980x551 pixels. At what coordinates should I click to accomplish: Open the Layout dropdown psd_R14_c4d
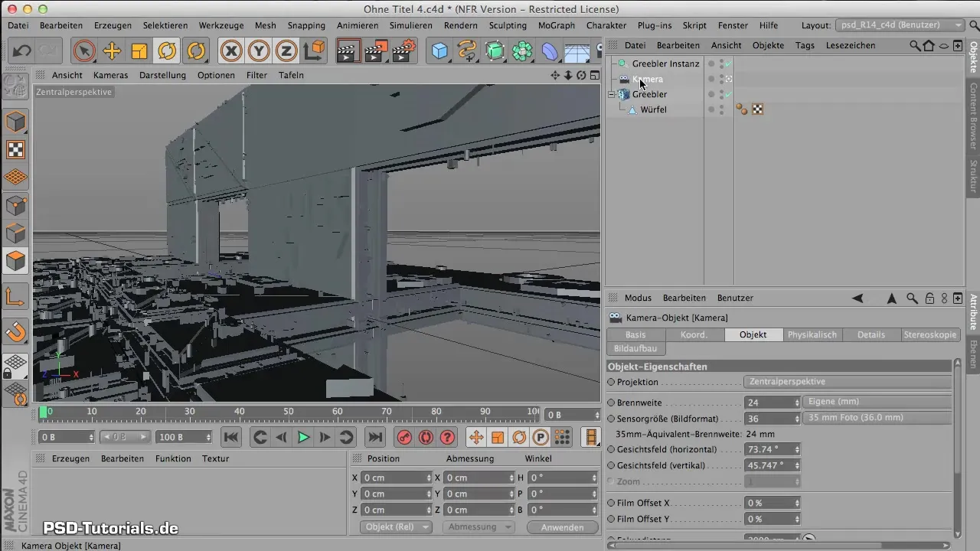pyautogui.click(x=900, y=25)
